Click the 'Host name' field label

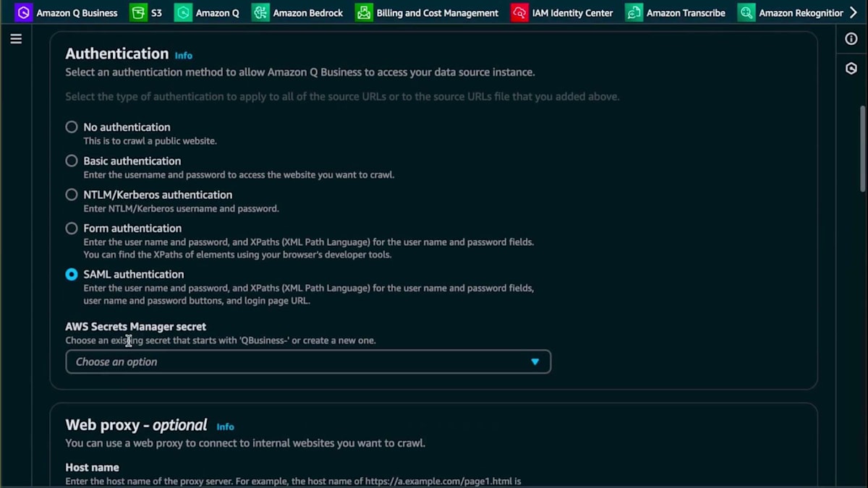click(93, 468)
